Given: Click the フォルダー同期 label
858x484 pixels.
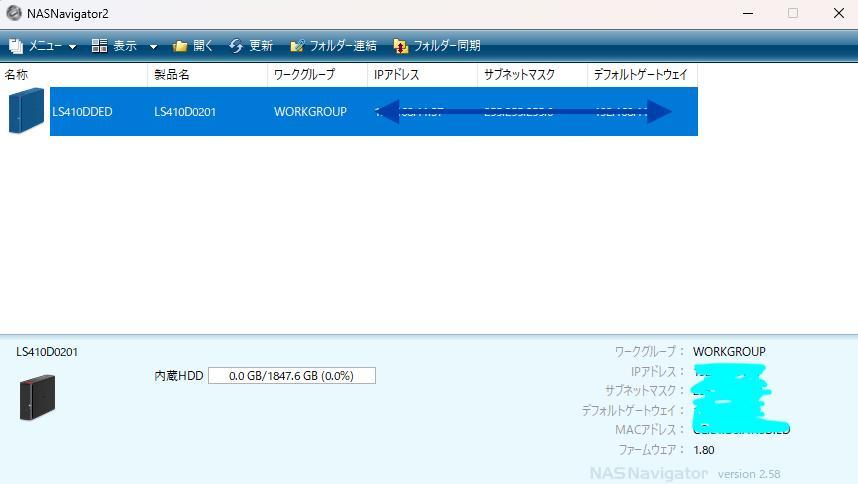Looking at the screenshot, I should pos(447,46).
